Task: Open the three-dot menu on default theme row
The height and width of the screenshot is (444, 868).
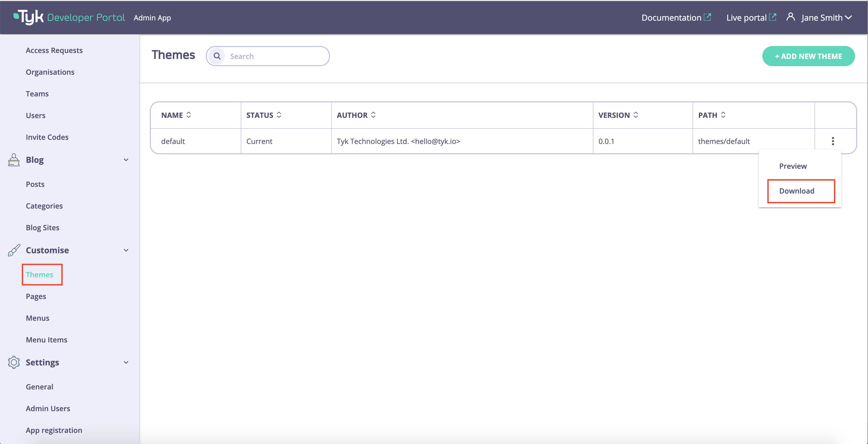Action: coord(833,141)
